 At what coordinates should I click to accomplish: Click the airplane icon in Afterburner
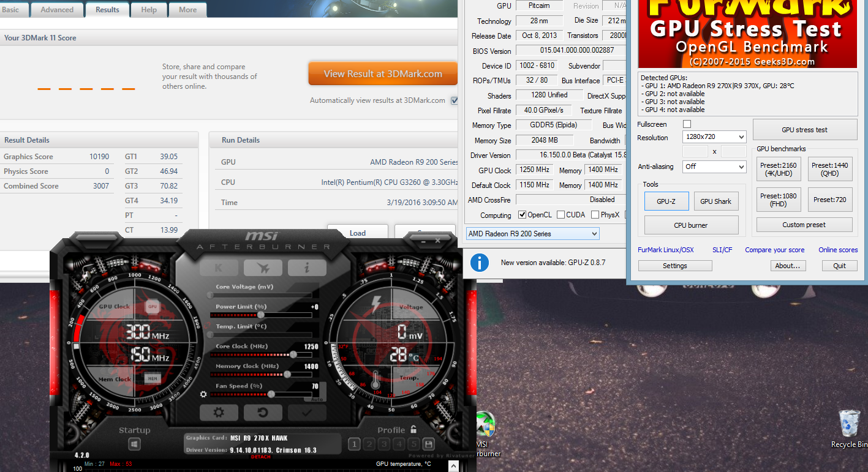point(263,268)
